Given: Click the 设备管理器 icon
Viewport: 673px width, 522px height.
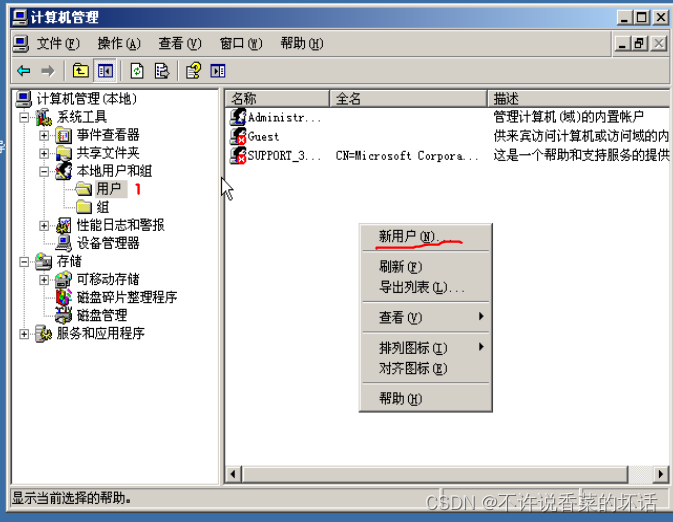Looking at the screenshot, I should (x=64, y=243).
